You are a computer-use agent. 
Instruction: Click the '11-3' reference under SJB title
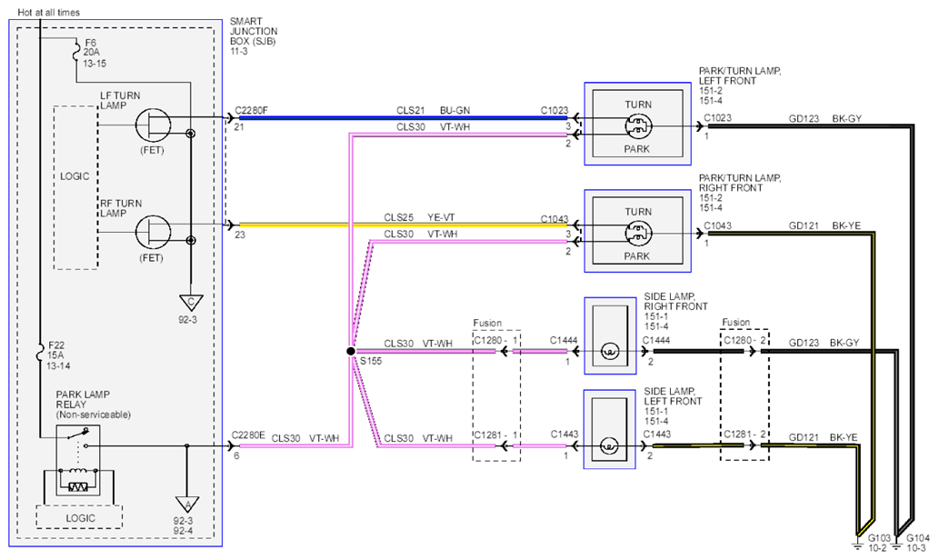[239, 52]
